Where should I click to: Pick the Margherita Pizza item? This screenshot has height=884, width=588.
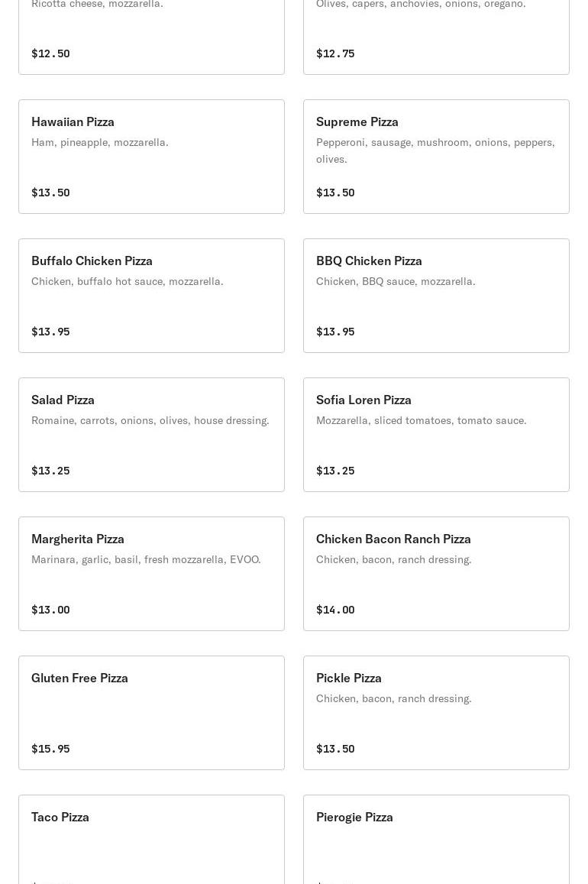point(151,574)
